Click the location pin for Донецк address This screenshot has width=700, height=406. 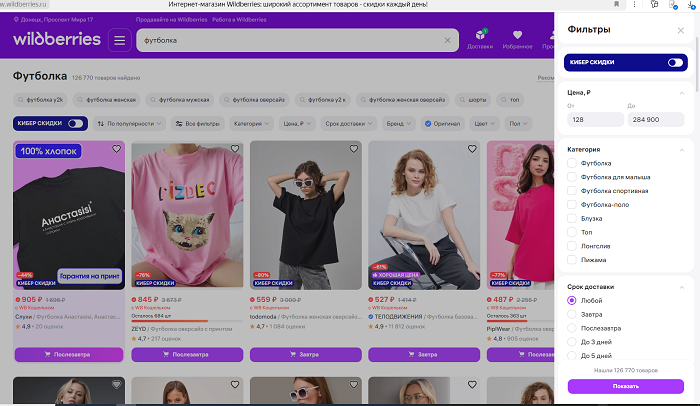[x=16, y=20]
